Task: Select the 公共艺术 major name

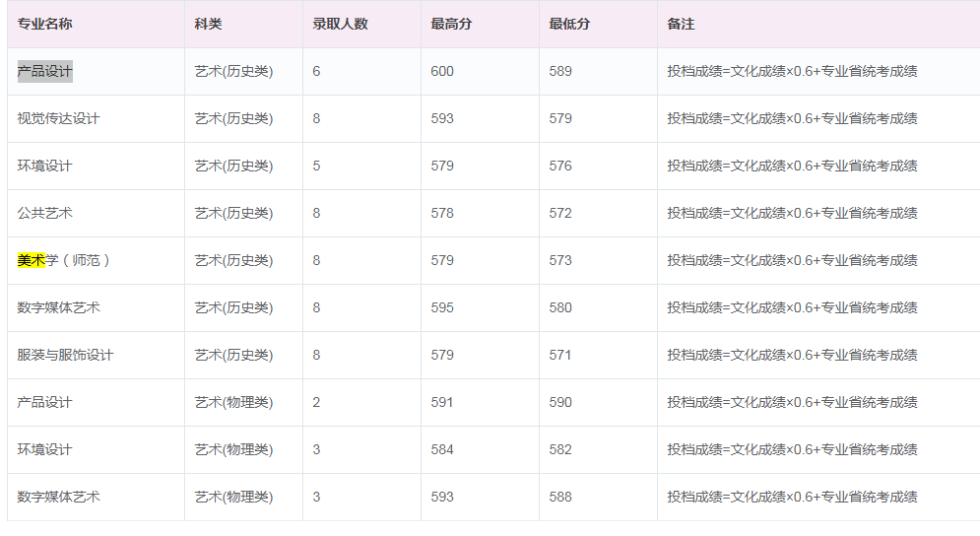Action: (45, 213)
